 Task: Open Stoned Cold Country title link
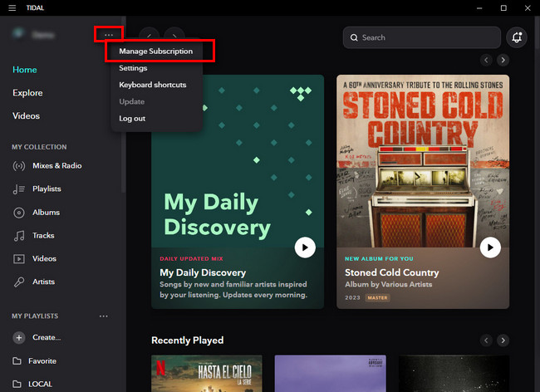[x=392, y=272]
